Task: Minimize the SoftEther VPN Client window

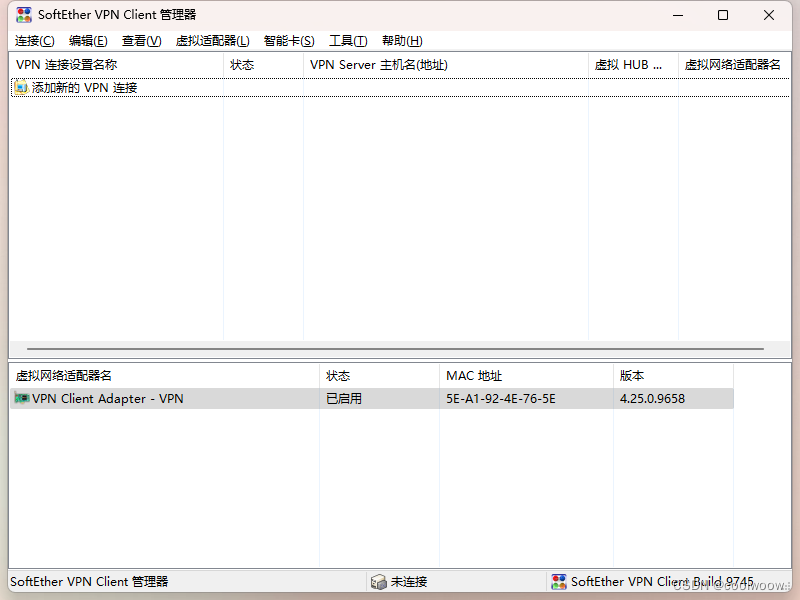Action: [678, 15]
